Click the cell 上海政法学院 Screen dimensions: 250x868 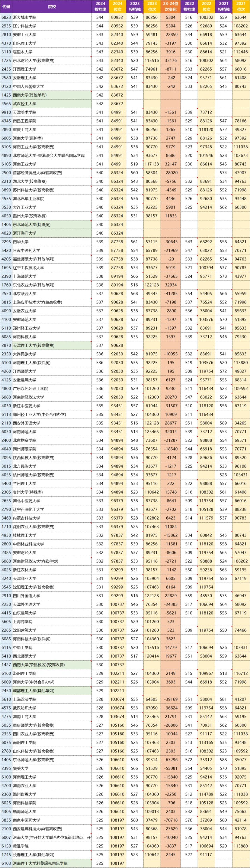click(x=52, y=699)
